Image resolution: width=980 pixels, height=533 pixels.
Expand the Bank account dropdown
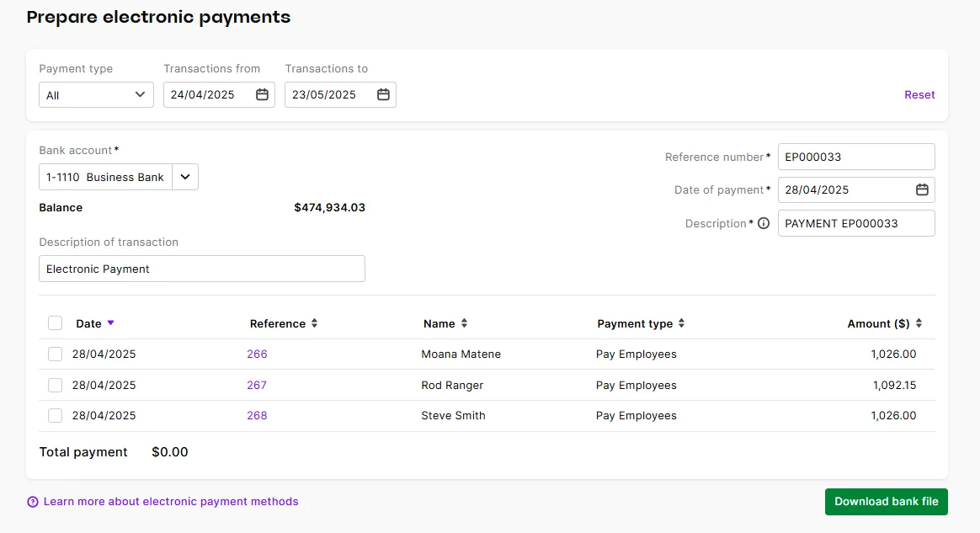185,177
